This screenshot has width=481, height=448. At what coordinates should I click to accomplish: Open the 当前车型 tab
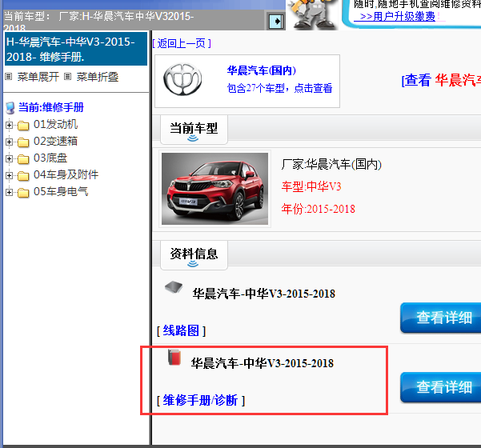click(194, 130)
